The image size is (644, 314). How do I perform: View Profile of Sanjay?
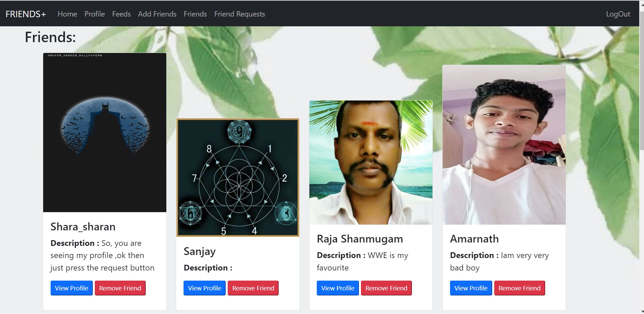coord(204,288)
